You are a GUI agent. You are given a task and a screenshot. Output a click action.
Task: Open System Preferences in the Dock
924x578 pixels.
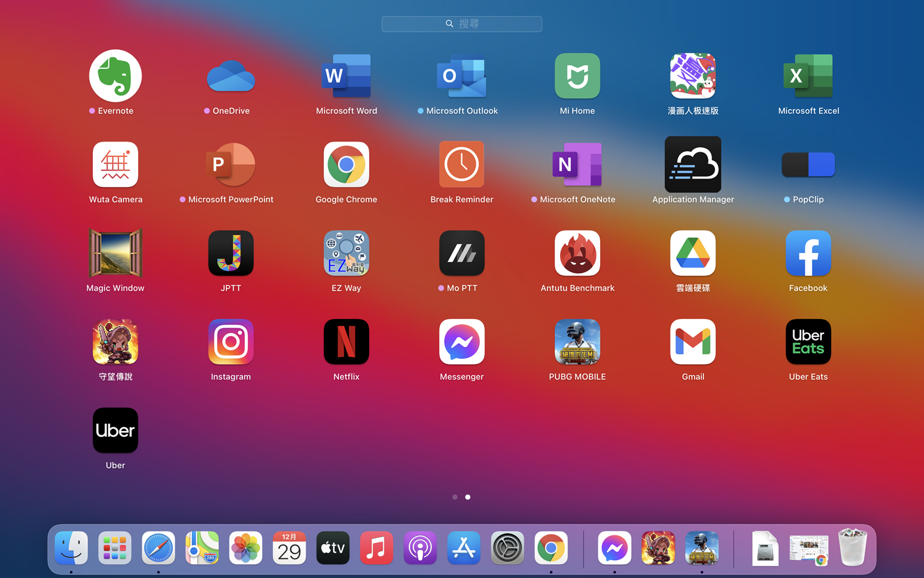tap(507, 548)
